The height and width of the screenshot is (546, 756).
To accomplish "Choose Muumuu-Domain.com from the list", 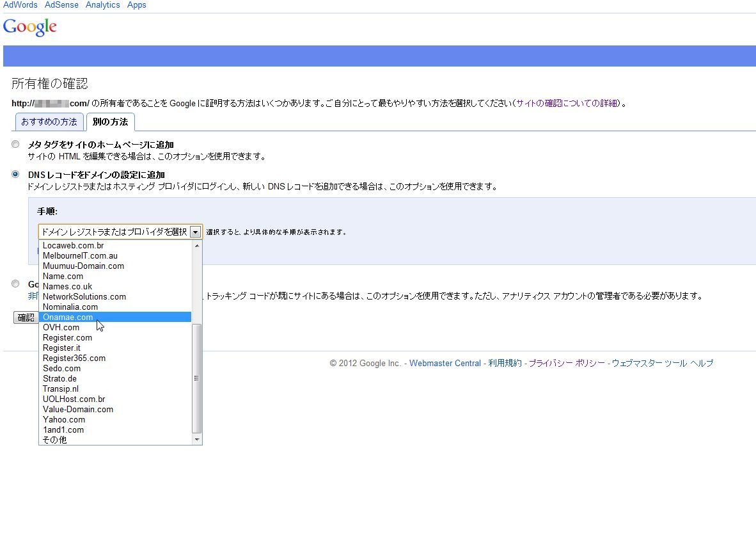I will (114, 266).
